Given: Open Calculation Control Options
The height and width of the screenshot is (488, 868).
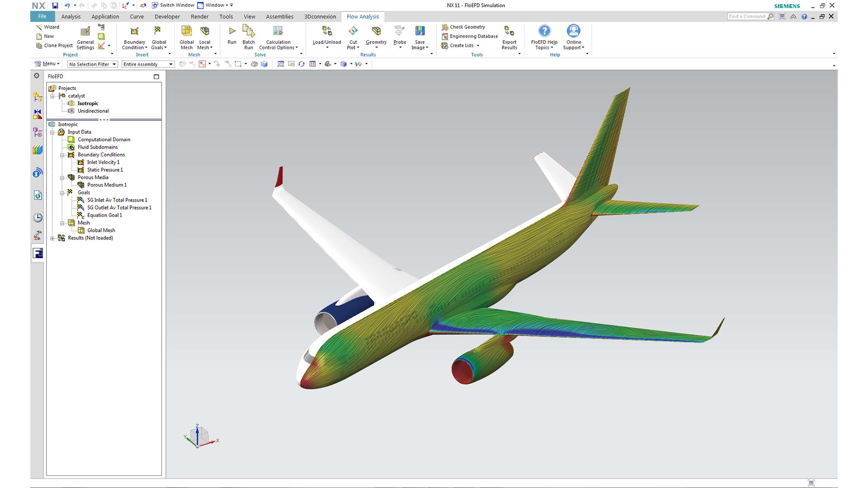Looking at the screenshot, I should tap(278, 36).
